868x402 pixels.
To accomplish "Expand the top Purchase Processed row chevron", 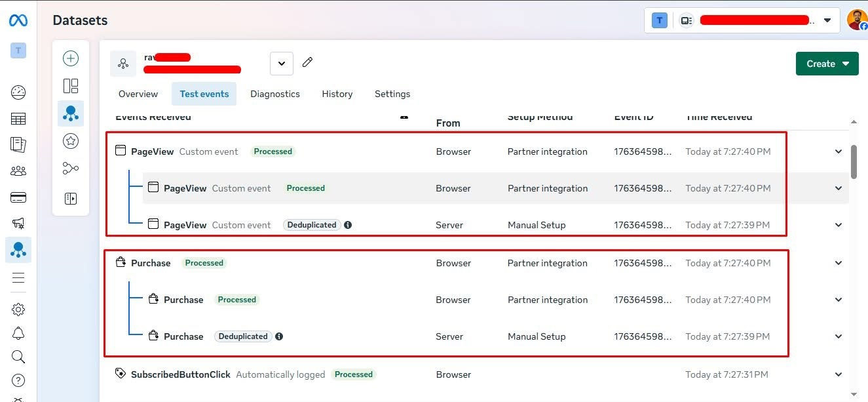I will (x=839, y=263).
